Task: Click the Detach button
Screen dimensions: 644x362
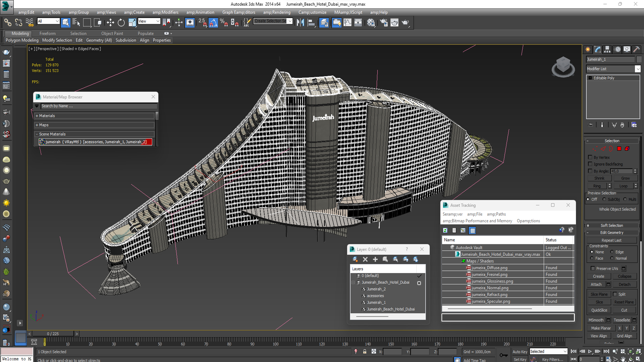Action: pyautogui.click(x=625, y=285)
